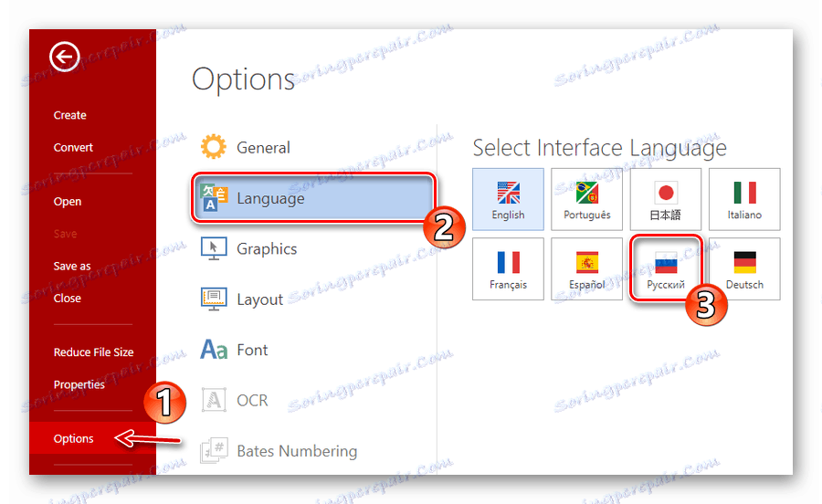Switch to the Font options label
This screenshot has height=504, width=822.
(x=252, y=350)
